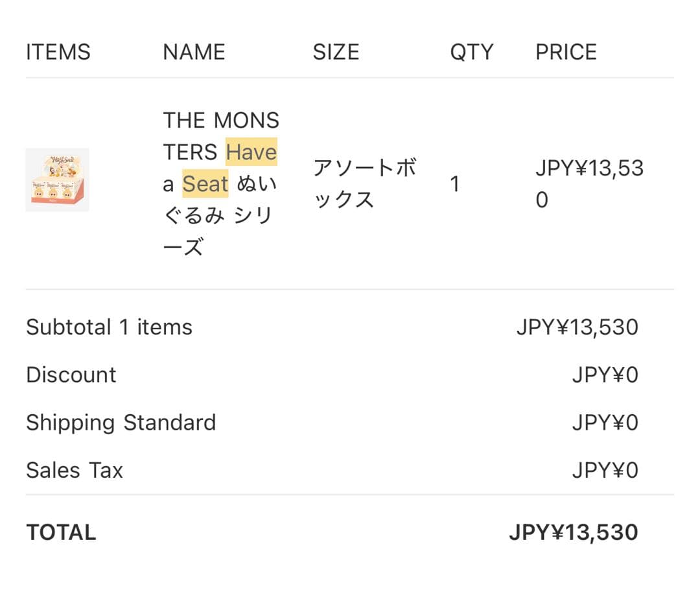The width and height of the screenshot is (700, 595).
Task: Click the Discount amount JPY¥0
Action: click(605, 375)
